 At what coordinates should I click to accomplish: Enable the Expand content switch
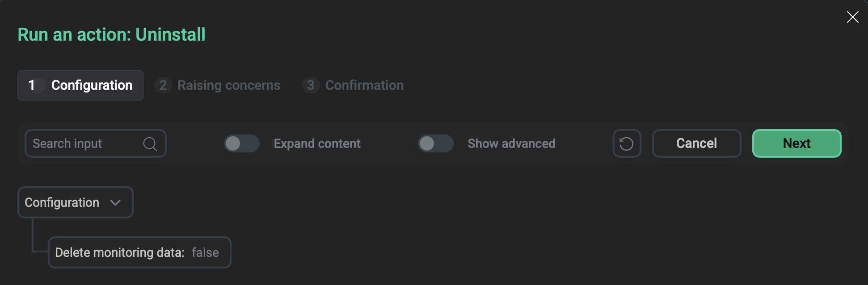click(x=241, y=143)
